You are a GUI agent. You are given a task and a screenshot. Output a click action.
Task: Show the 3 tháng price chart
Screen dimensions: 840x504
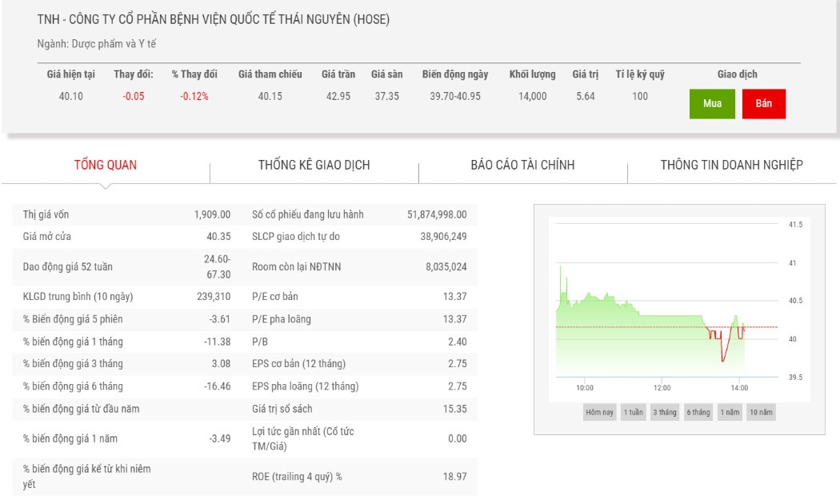[665, 412]
